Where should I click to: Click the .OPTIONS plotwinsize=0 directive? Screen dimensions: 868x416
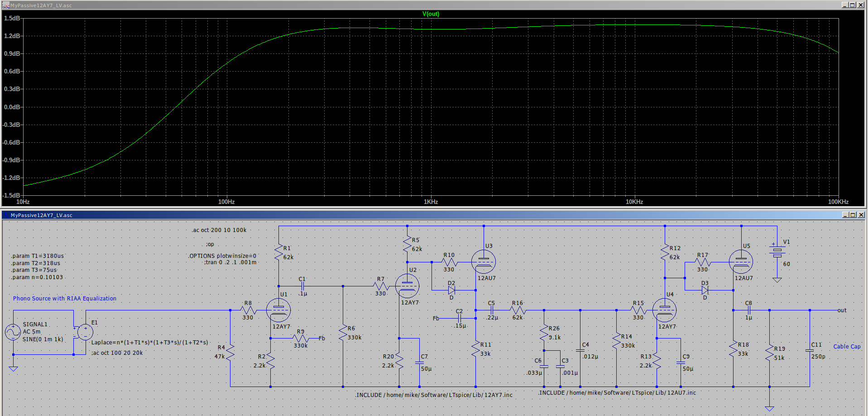click(222, 256)
